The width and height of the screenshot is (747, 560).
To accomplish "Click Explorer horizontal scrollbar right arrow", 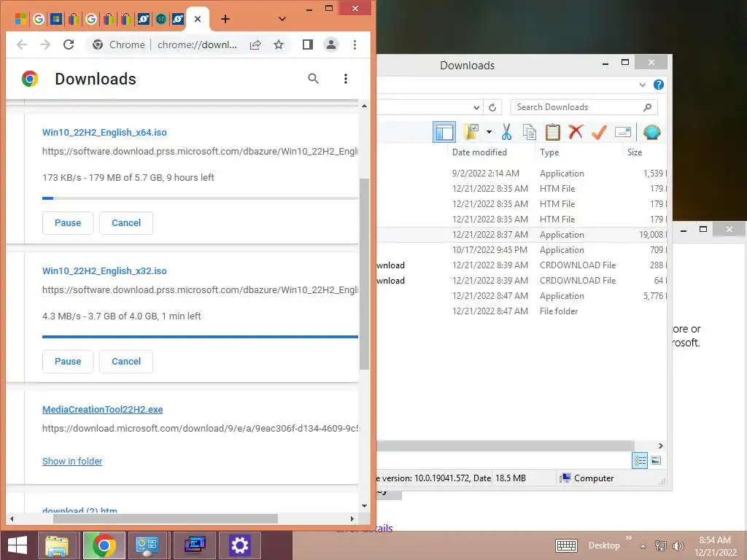I will (x=660, y=446).
